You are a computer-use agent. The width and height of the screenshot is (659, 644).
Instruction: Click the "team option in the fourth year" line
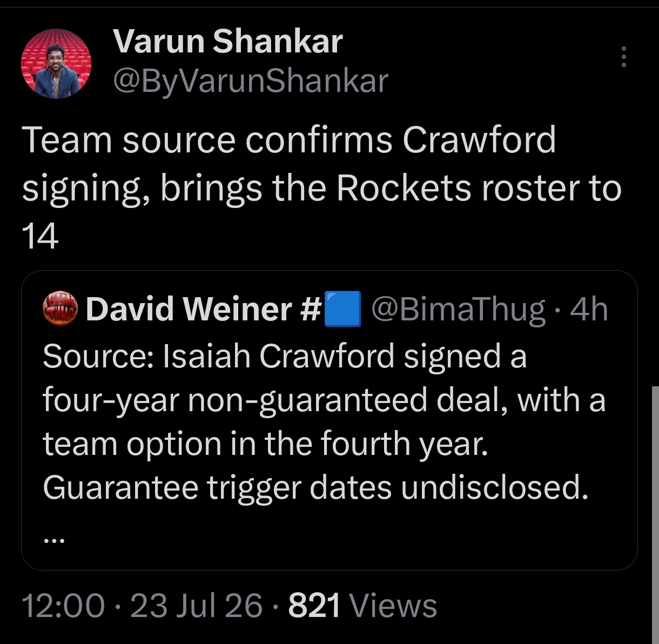point(265,444)
